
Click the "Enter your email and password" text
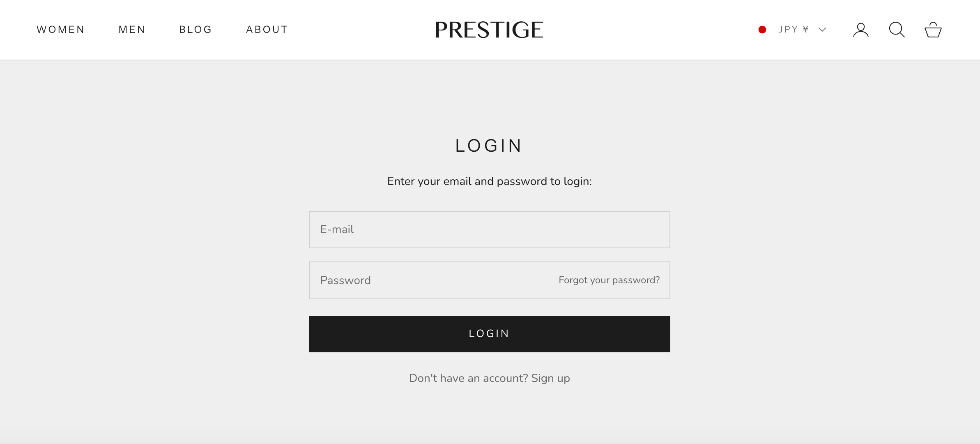tap(489, 181)
